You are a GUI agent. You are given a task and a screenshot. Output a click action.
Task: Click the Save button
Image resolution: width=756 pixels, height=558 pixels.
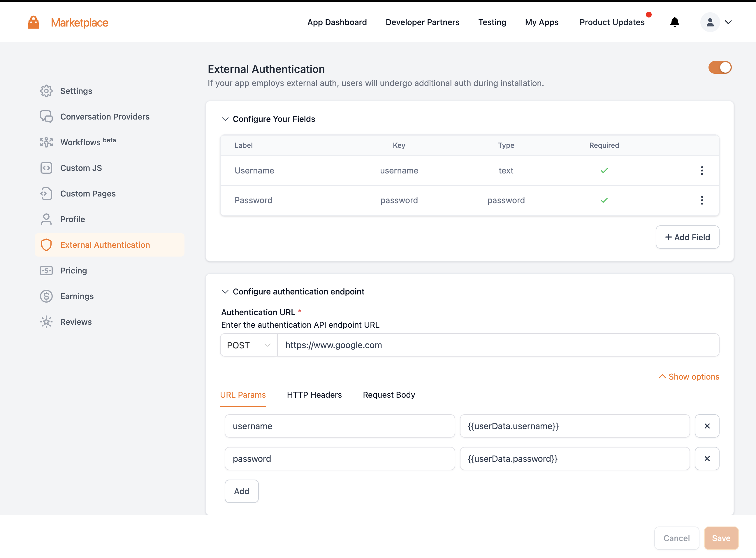click(721, 538)
